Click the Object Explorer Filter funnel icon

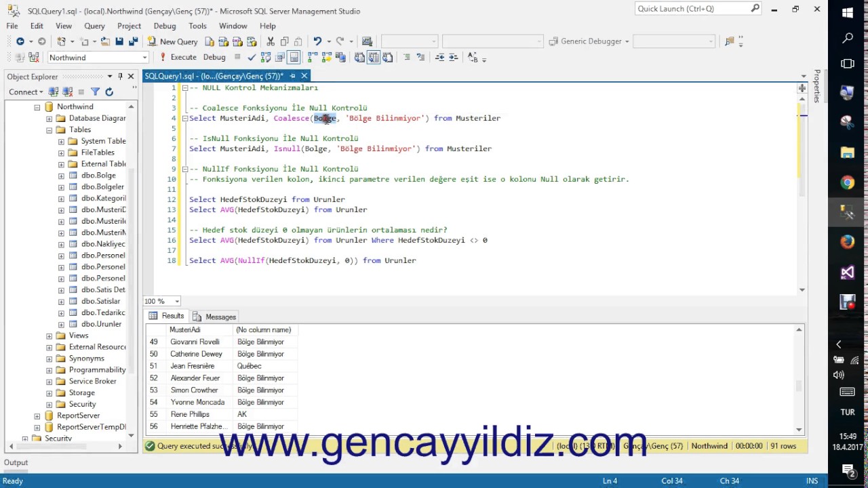pos(95,91)
